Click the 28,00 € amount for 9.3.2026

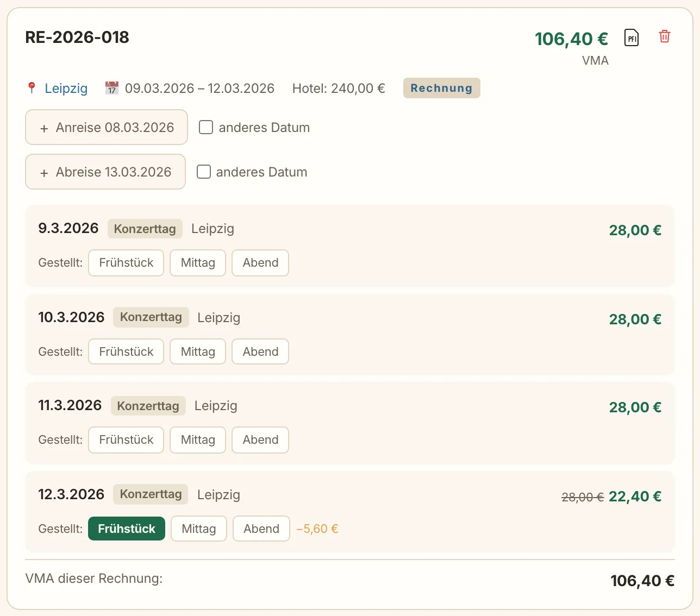pos(635,230)
